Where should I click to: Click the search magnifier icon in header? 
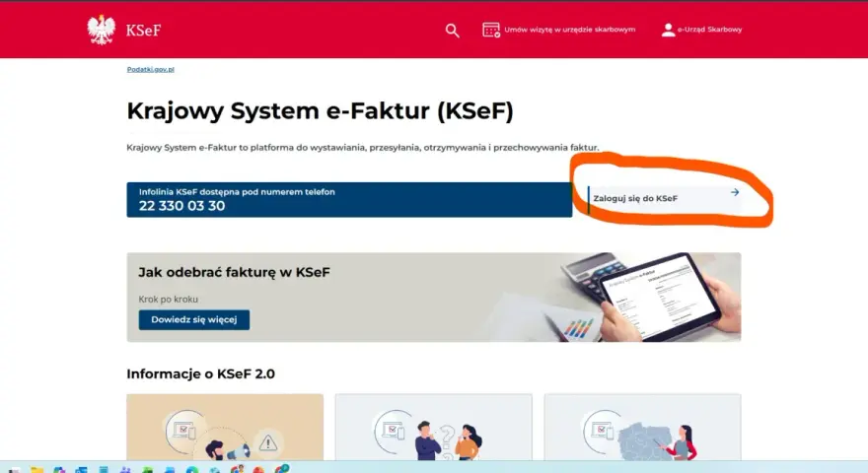point(453,31)
